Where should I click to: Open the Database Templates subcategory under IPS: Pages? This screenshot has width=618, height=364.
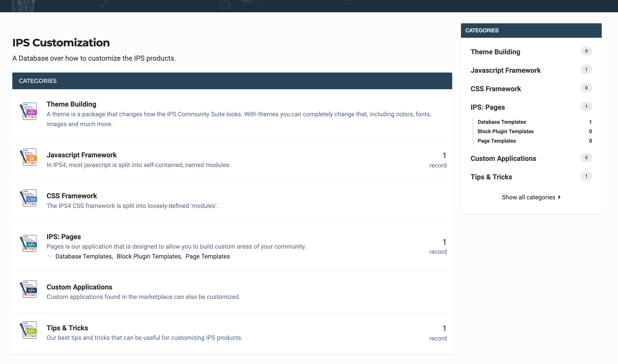coord(83,256)
